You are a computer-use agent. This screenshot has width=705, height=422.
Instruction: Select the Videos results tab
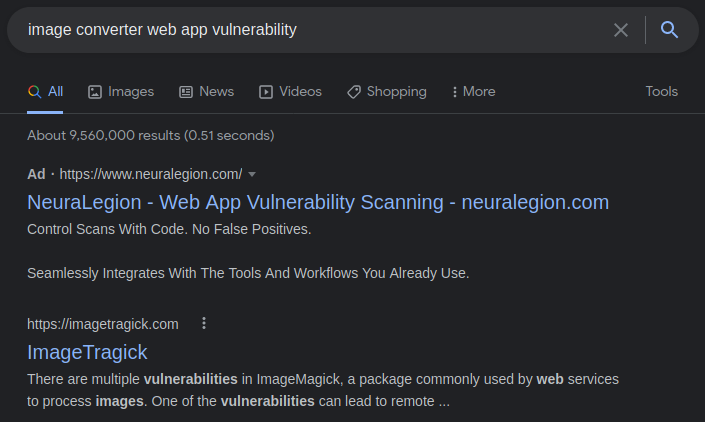coord(290,92)
